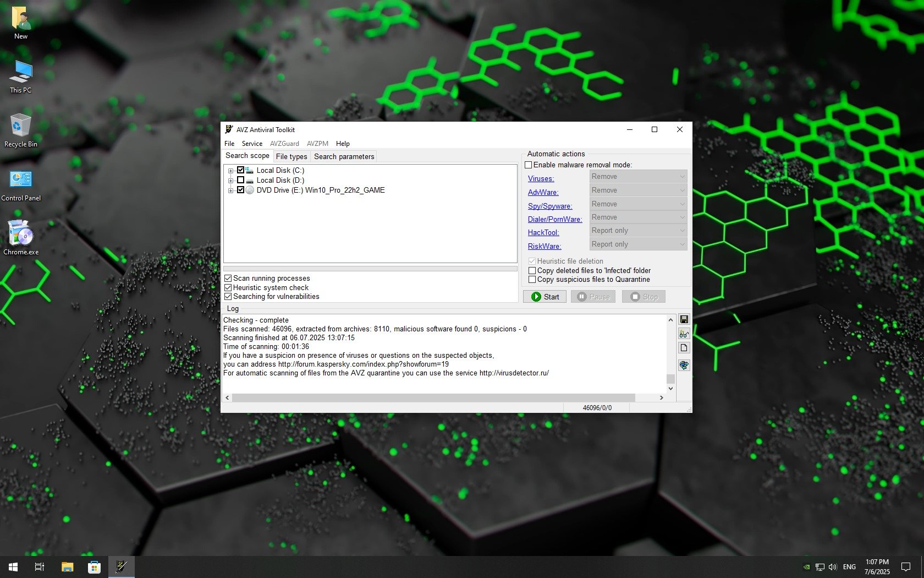This screenshot has height=578, width=924.
Task: Uncheck the Local Disk (C:) checkbox
Action: [x=240, y=170]
